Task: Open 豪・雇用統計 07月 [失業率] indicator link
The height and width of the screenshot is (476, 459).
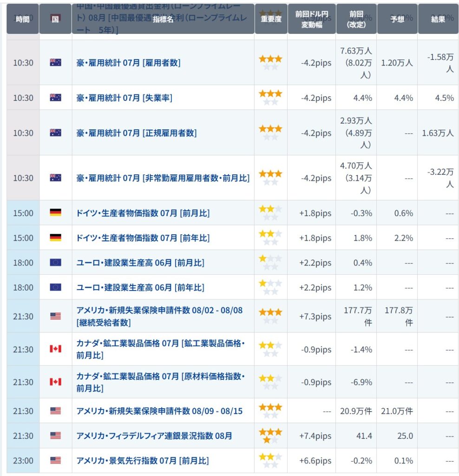Action: pos(125,98)
